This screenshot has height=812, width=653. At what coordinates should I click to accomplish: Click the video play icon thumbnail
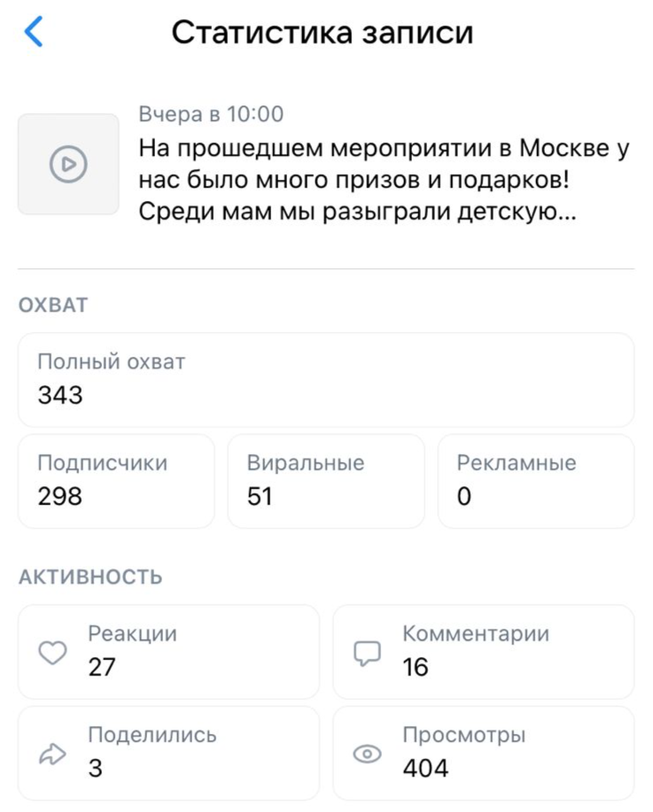click(x=68, y=164)
